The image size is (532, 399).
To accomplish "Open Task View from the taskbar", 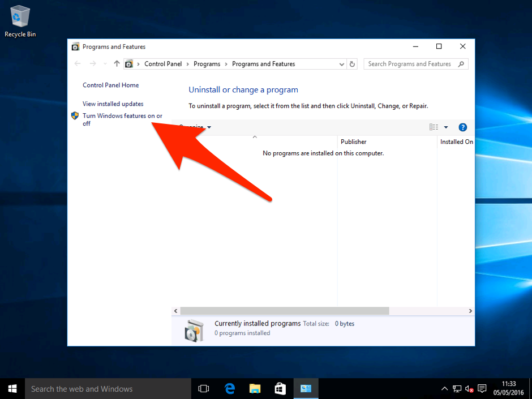I will pyautogui.click(x=204, y=389).
